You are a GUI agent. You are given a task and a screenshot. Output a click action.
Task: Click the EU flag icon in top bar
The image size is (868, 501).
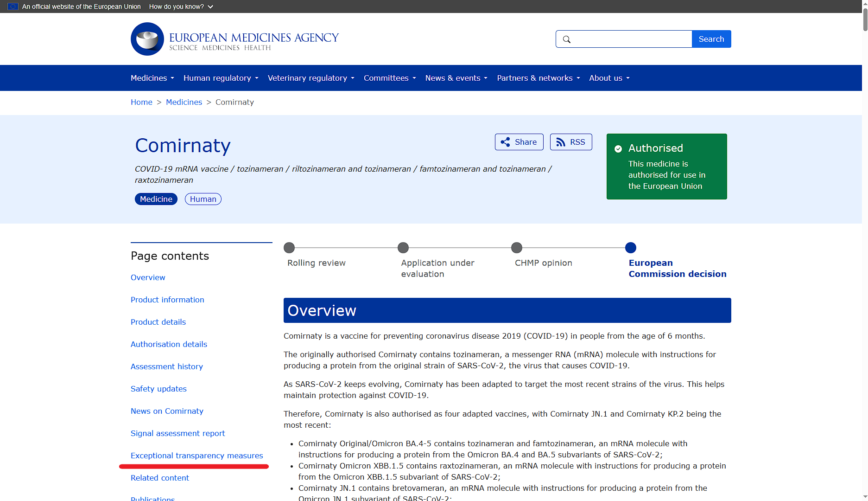13,6
